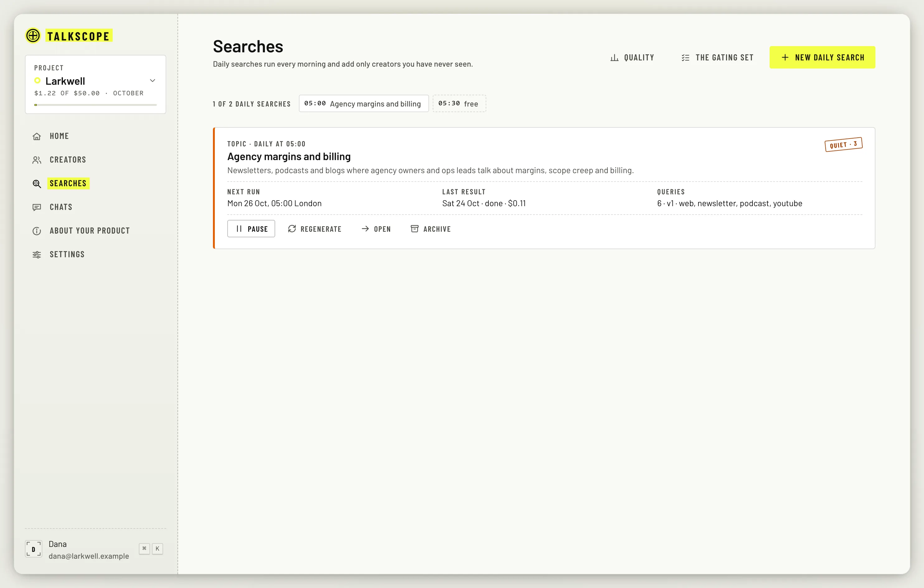This screenshot has width=924, height=588.
Task: Click the Agency margins and billing title
Action: coord(289,157)
